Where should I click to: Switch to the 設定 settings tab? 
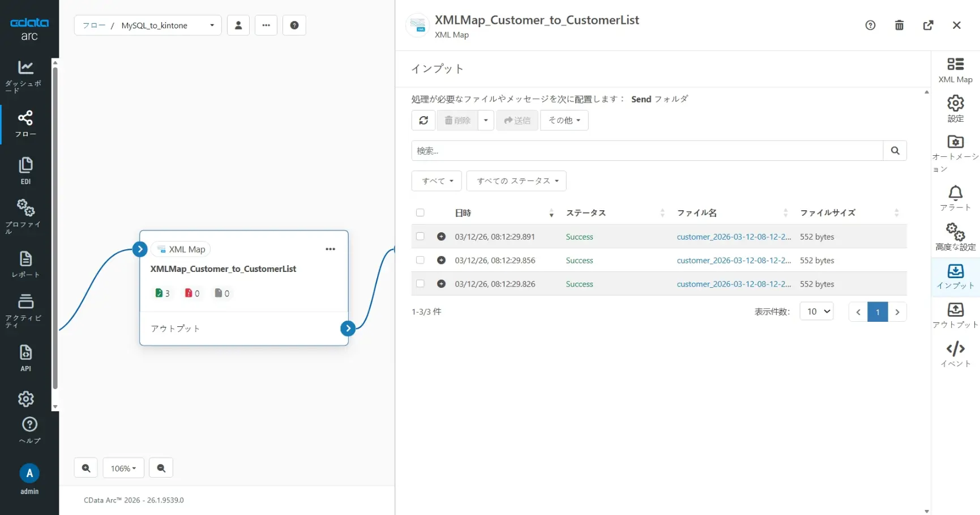[x=955, y=108]
